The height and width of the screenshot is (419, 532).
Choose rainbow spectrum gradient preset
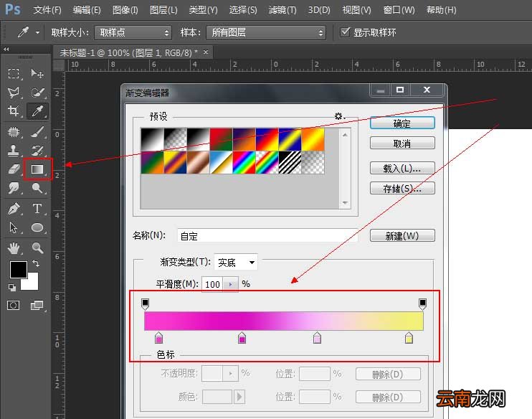(x=244, y=162)
